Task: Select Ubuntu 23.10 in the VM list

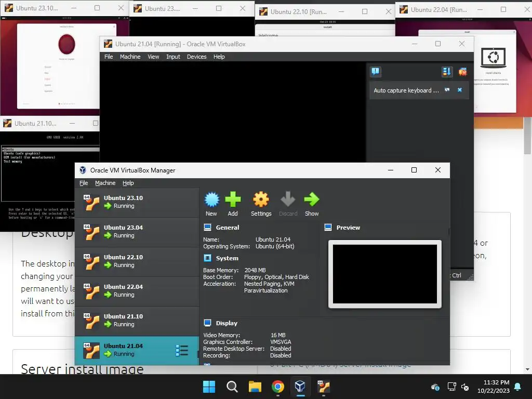Action: click(137, 202)
